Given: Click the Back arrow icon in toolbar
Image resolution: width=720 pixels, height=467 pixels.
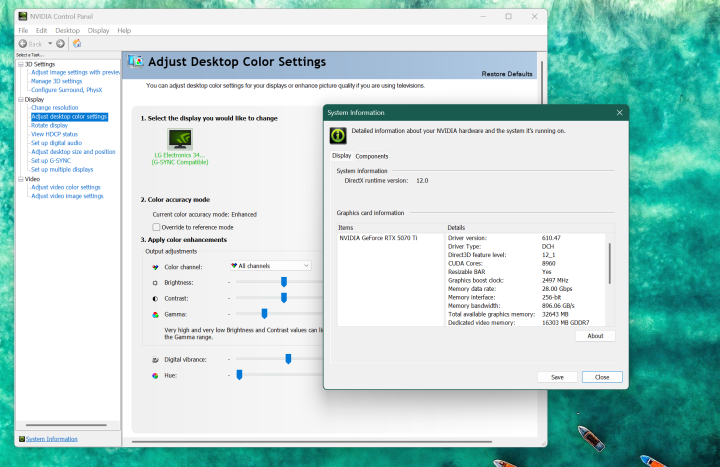Looking at the screenshot, I should point(22,44).
